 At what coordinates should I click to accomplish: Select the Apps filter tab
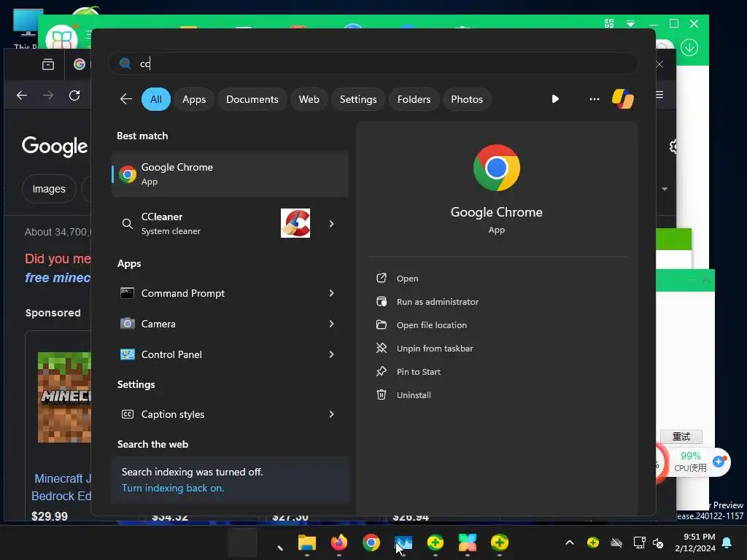(x=194, y=99)
